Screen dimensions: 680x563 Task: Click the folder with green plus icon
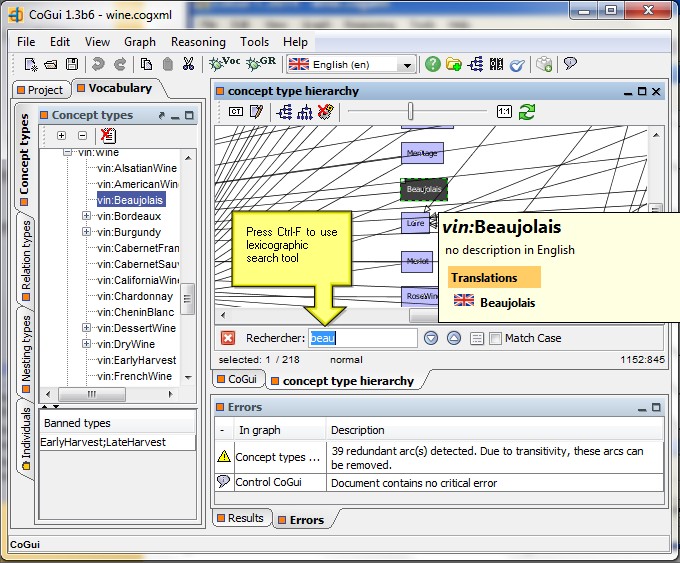click(454, 64)
